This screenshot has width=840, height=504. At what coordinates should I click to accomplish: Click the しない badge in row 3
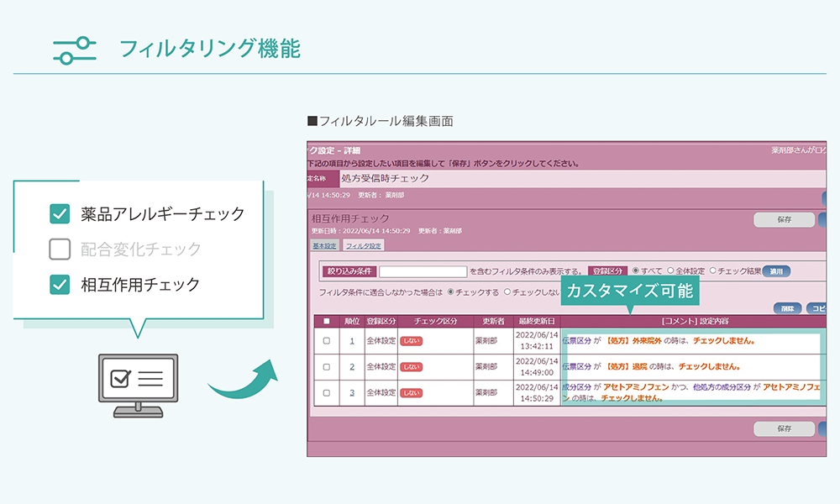tap(412, 392)
